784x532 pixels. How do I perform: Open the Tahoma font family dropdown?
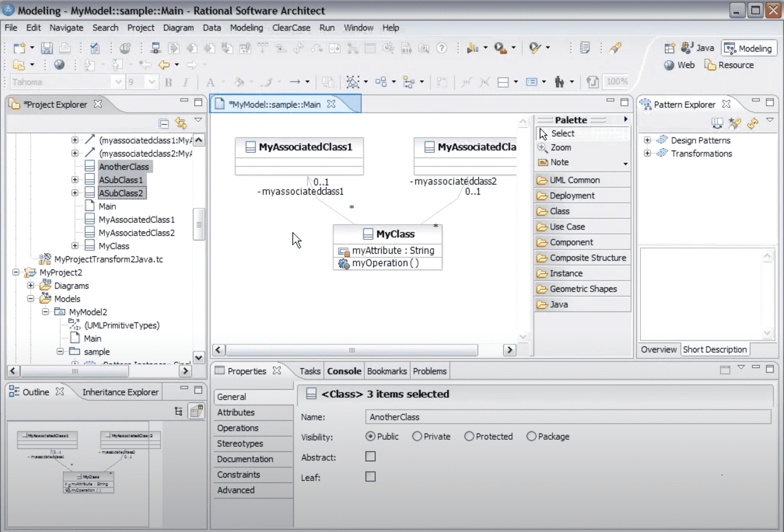(119, 82)
